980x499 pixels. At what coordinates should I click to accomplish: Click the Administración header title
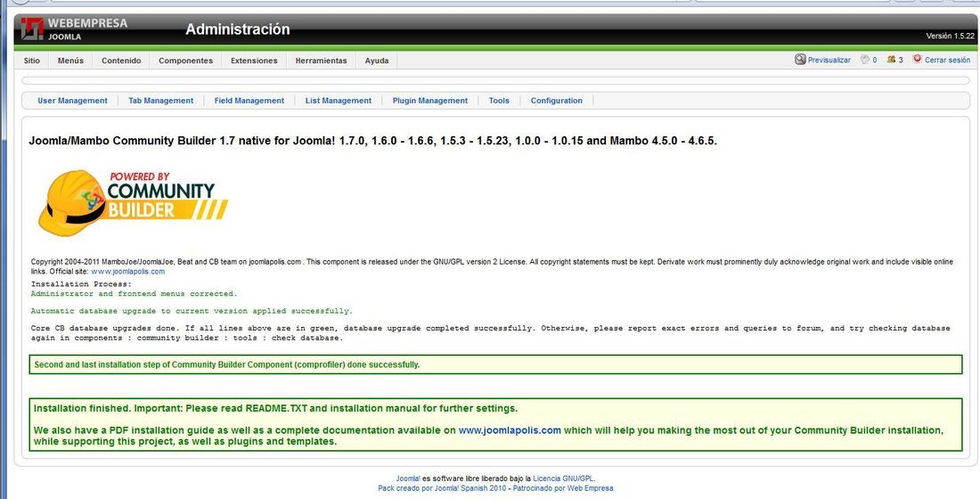(238, 29)
